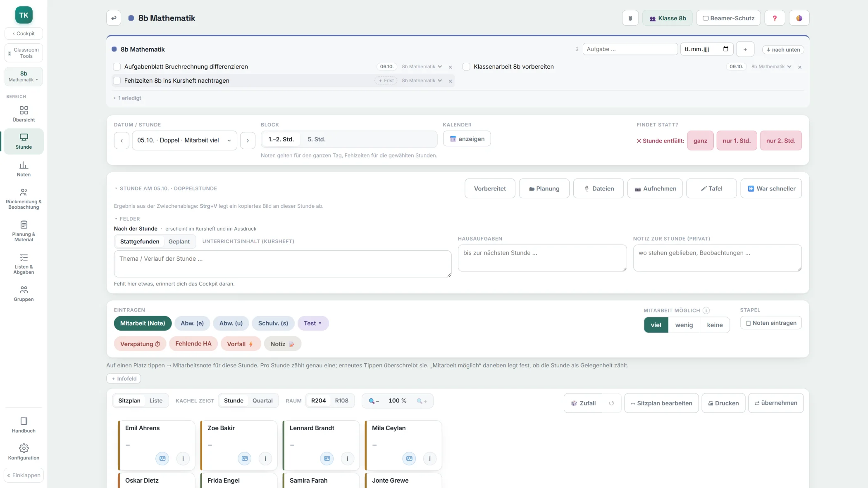Screen dimensions: 868x488
Task: Toggle the Beamer-Schutz checkbox
Action: click(x=706, y=18)
